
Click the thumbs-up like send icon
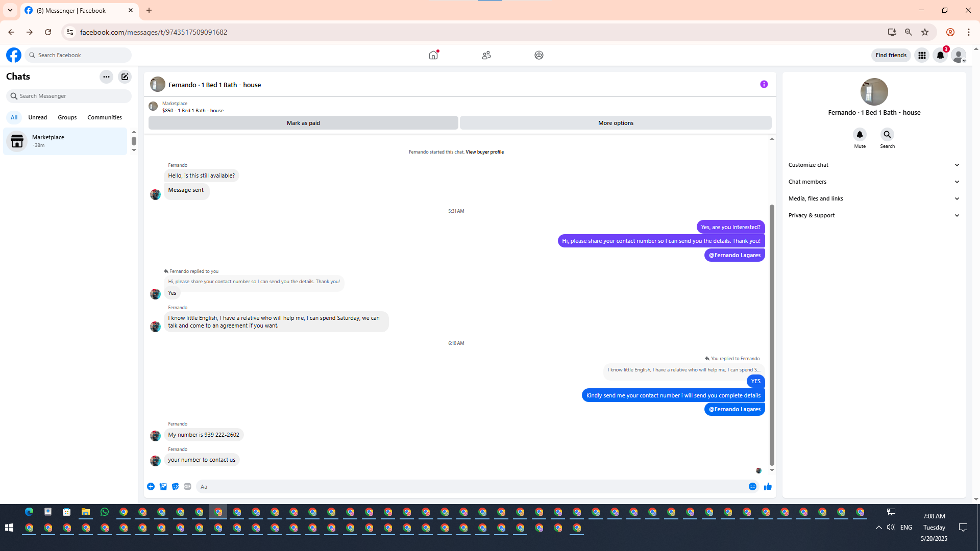(x=768, y=487)
